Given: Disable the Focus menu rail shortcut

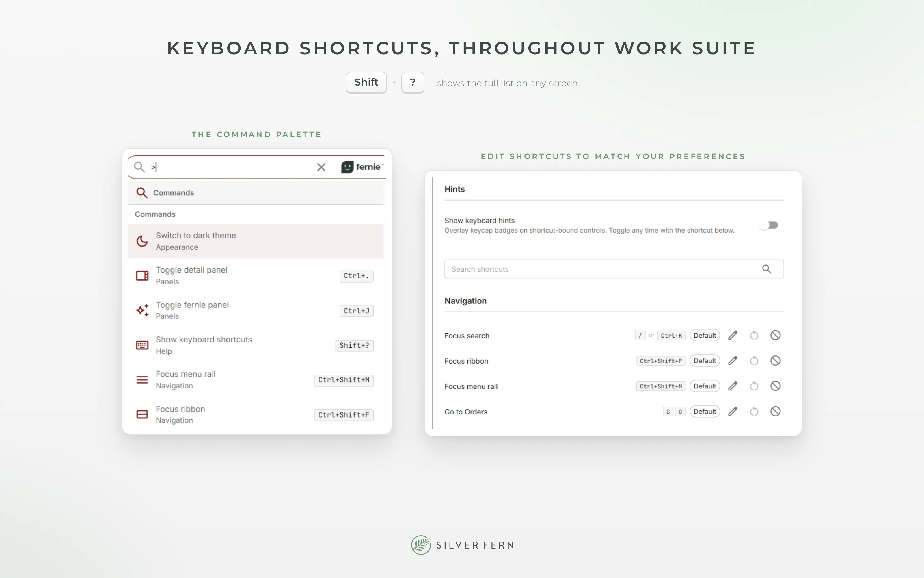Looking at the screenshot, I should click(x=775, y=386).
